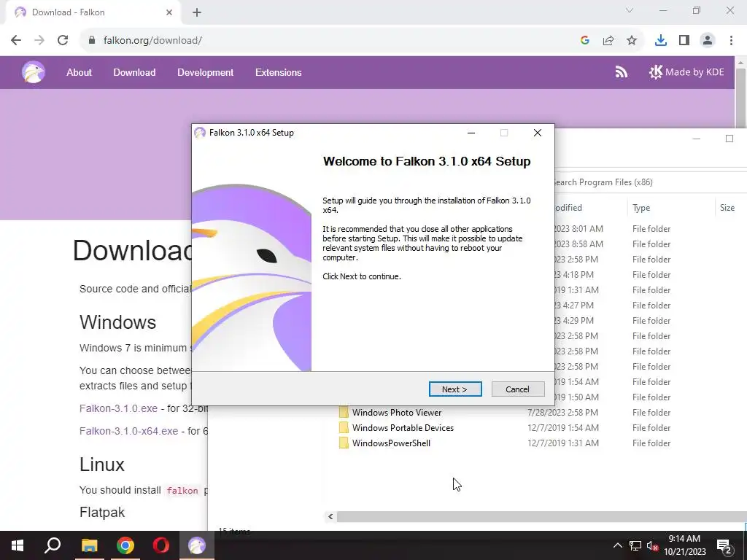Image resolution: width=747 pixels, height=560 pixels.
Task: Open Opera from the taskbar
Action: (x=161, y=545)
